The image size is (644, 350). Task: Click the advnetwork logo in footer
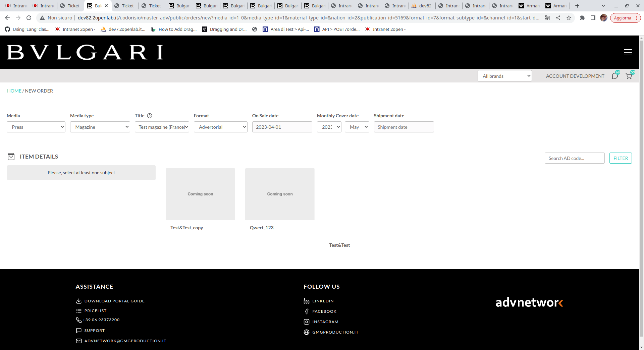[529, 302]
